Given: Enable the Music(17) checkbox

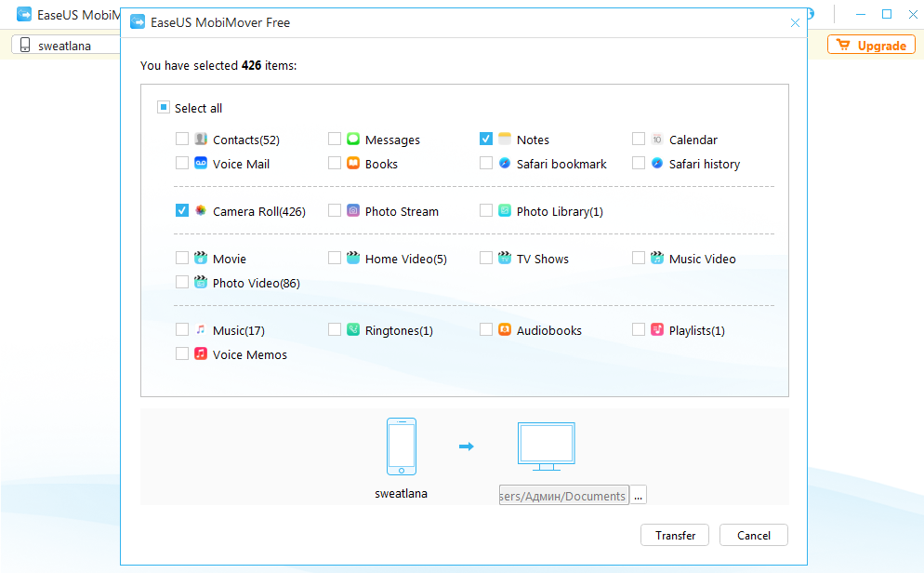Looking at the screenshot, I should coord(182,330).
